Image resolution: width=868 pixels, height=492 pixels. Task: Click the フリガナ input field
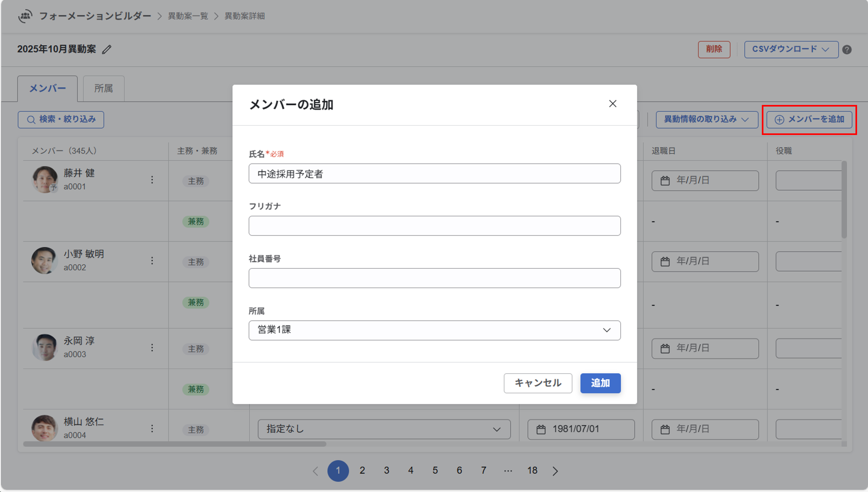(434, 226)
